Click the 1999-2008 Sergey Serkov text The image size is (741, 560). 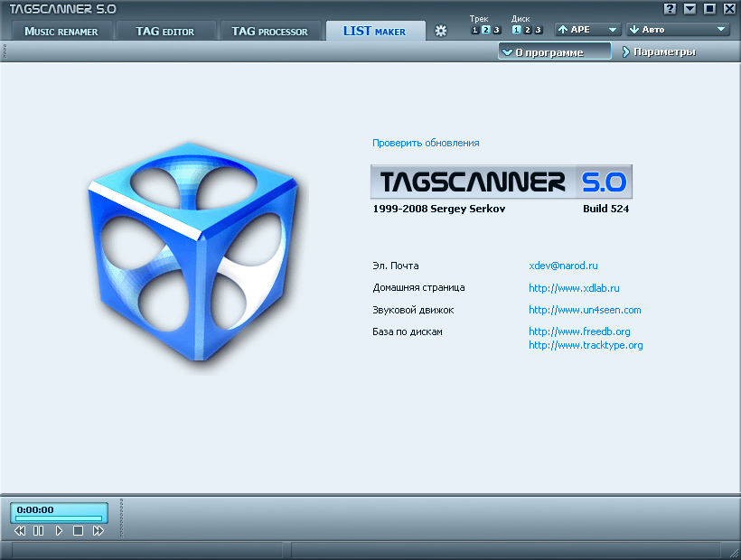(x=439, y=209)
